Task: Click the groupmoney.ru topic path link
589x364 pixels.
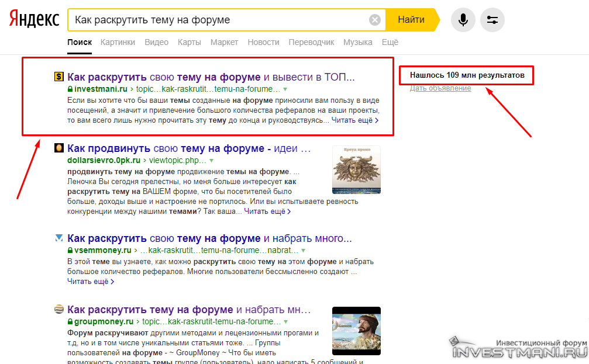Action: (x=212, y=321)
